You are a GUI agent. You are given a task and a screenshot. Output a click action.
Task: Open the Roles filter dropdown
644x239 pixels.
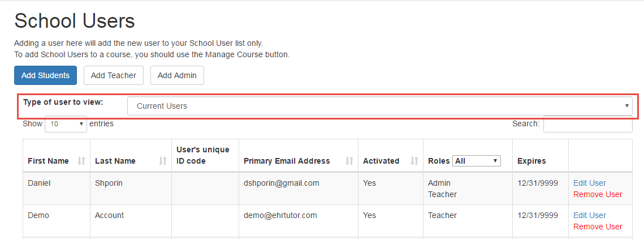(x=477, y=161)
